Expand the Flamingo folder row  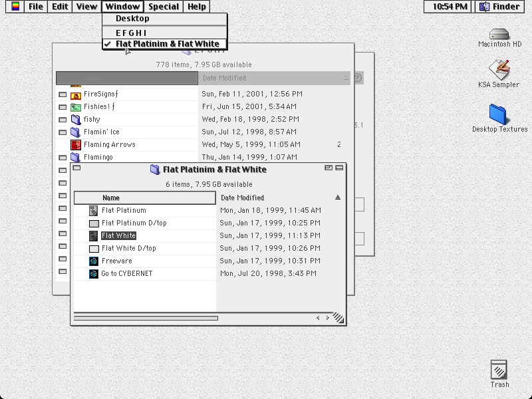point(63,158)
